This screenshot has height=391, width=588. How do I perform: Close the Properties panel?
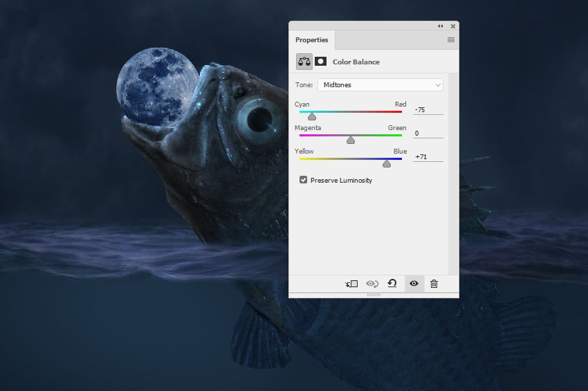click(453, 26)
